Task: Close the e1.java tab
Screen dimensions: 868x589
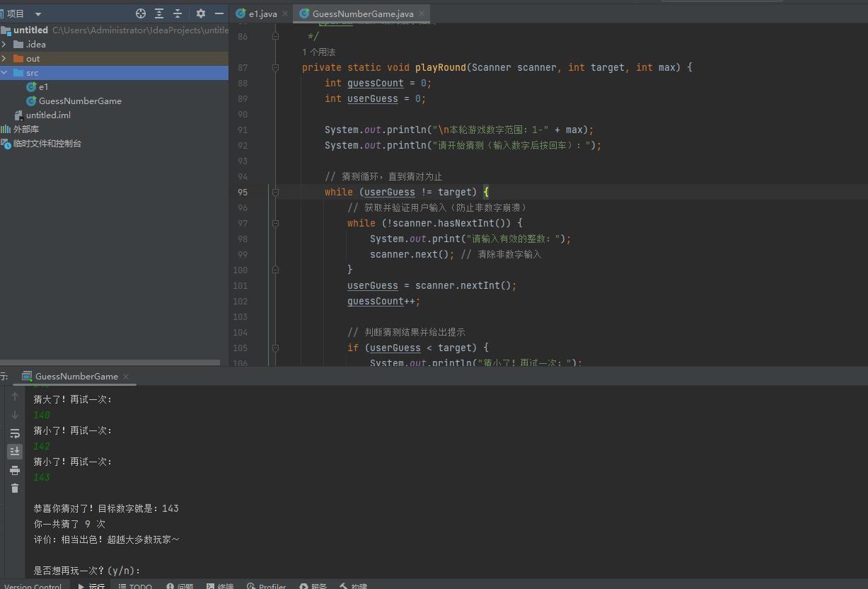Action: 285,13
